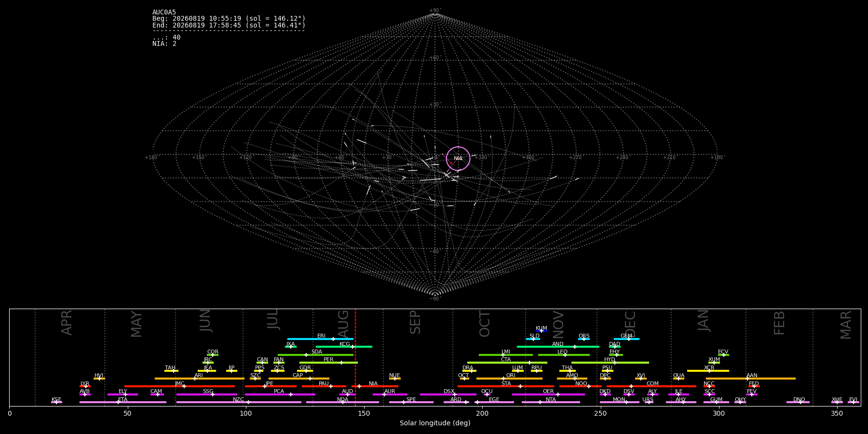This screenshot has width=868, height=434.
Task: Click the red dashed current solar longitude line
Action: [x=355, y=357]
